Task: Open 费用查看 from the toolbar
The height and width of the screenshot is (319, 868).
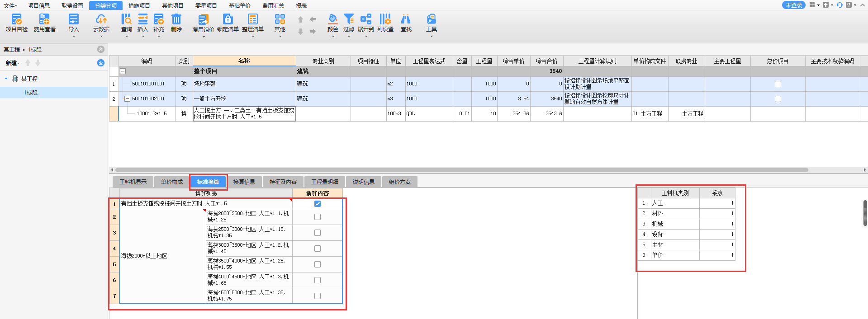Action: coord(44,19)
